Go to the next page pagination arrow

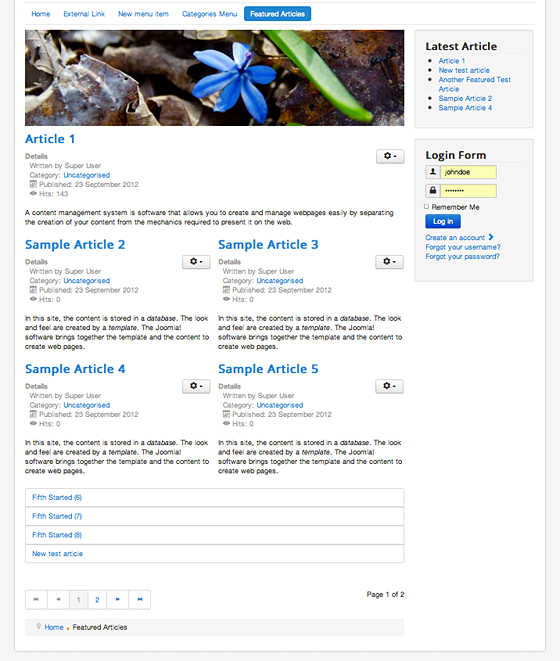point(118,599)
